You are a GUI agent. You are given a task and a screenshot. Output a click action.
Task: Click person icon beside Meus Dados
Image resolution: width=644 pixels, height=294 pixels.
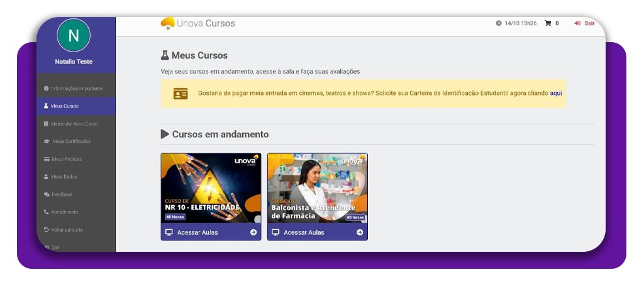click(46, 177)
